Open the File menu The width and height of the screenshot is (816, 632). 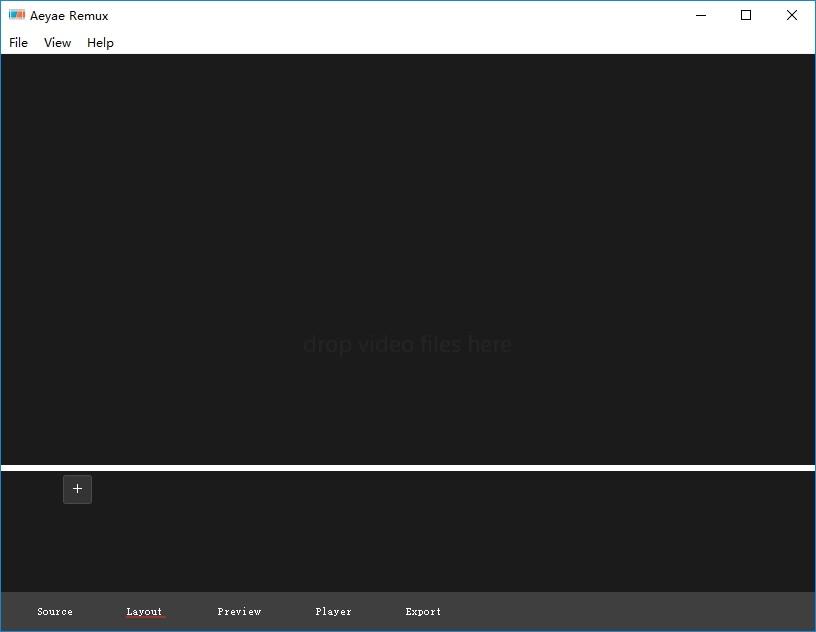click(18, 43)
